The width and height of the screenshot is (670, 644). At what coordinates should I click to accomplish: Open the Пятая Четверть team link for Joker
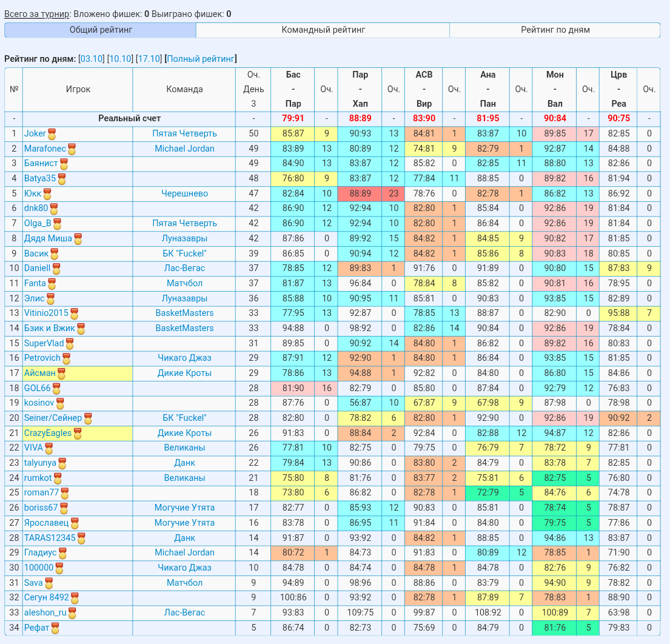coord(184,133)
